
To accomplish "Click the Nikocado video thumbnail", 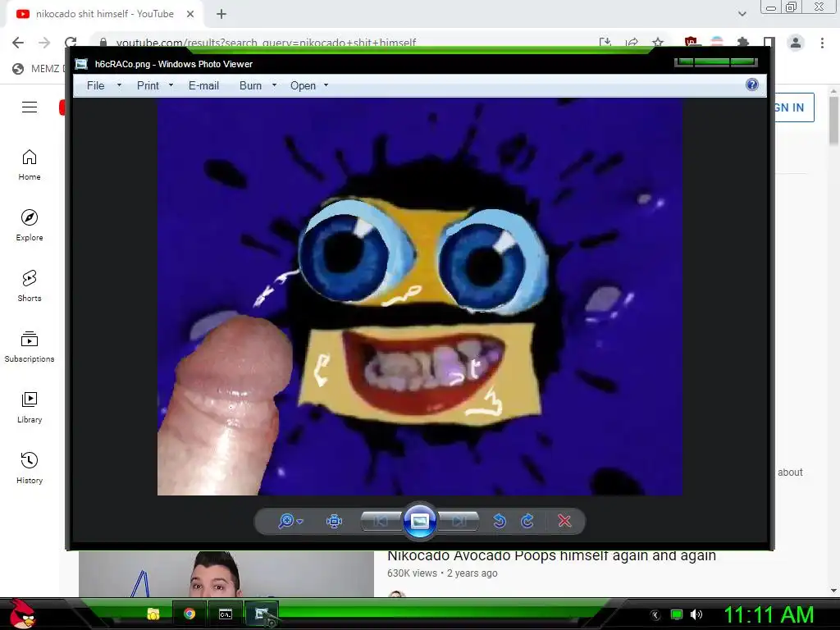I will (x=226, y=573).
